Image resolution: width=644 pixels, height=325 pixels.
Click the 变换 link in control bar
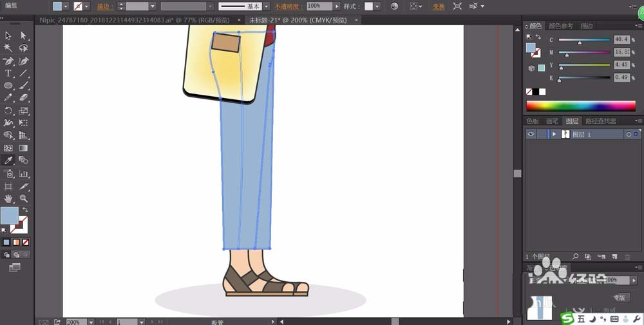click(439, 6)
